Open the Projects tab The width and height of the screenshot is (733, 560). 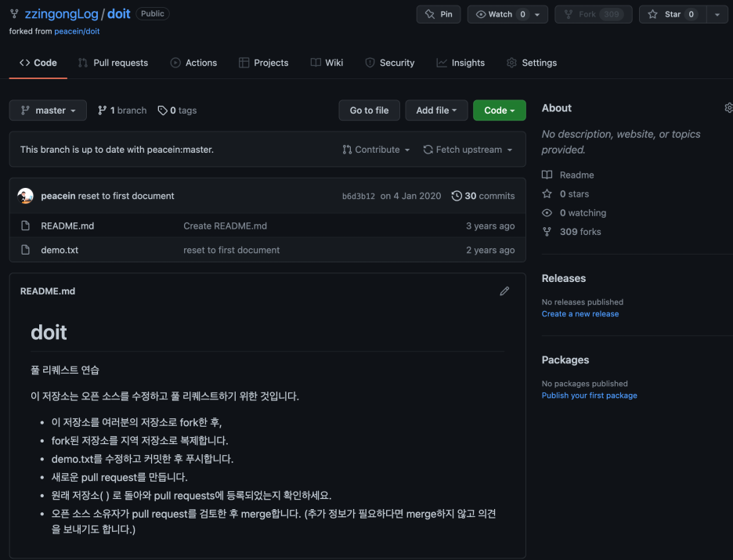click(264, 63)
